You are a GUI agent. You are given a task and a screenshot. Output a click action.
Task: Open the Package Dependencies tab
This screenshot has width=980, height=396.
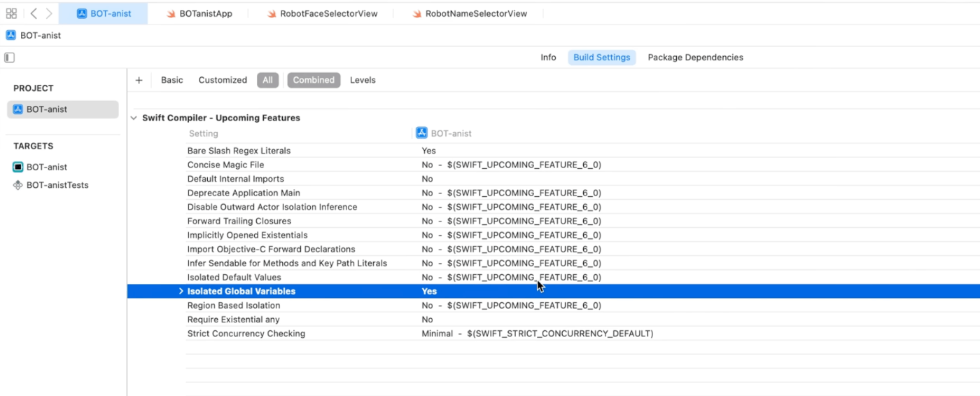tap(696, 57)
